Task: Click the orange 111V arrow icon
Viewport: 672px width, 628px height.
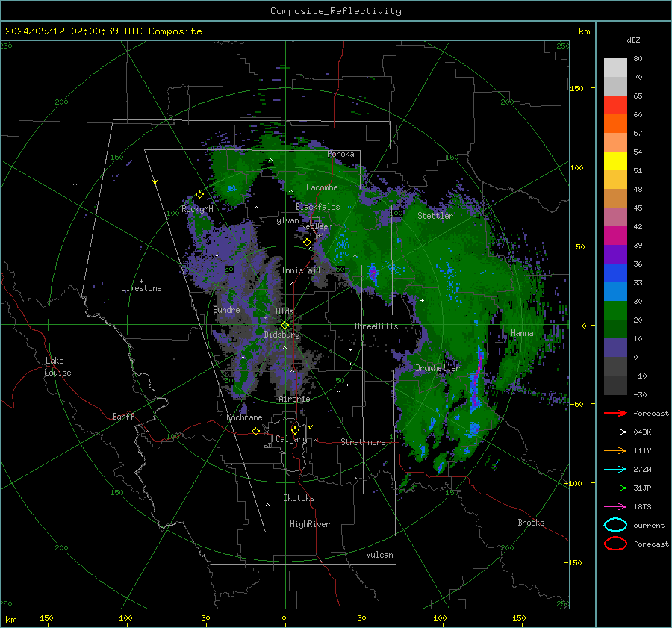Action: pos(615,450)
